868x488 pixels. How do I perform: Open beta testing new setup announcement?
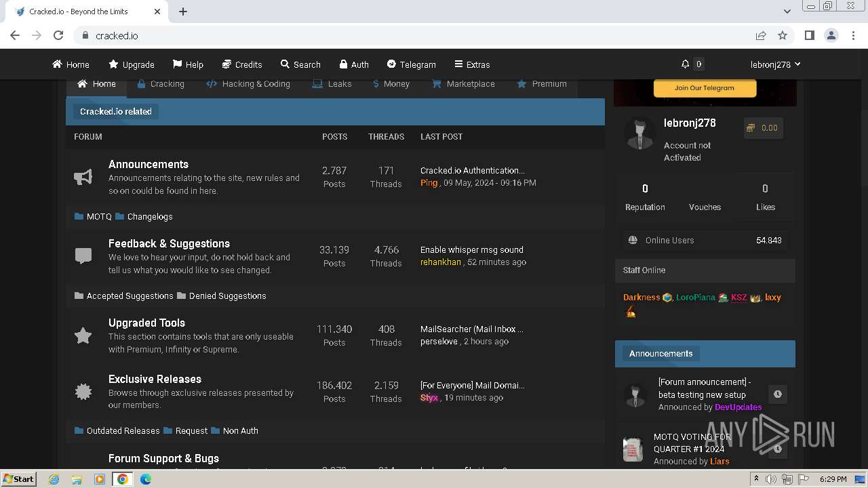pos(705,388)
